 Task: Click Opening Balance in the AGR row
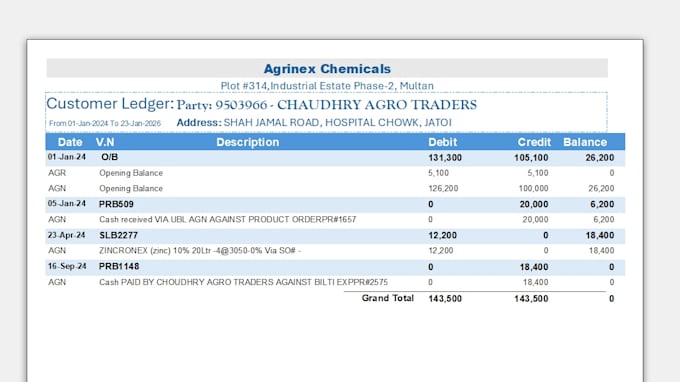[131, 173]
